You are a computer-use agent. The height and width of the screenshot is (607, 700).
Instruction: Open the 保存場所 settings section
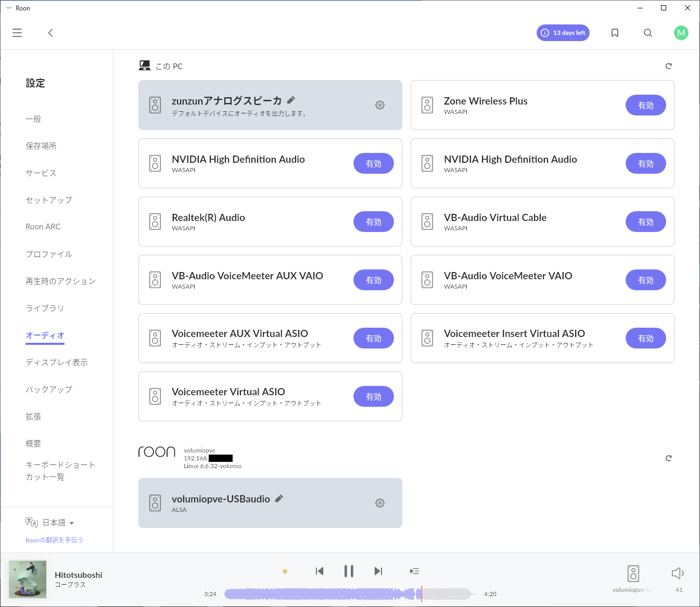(41, 146)
